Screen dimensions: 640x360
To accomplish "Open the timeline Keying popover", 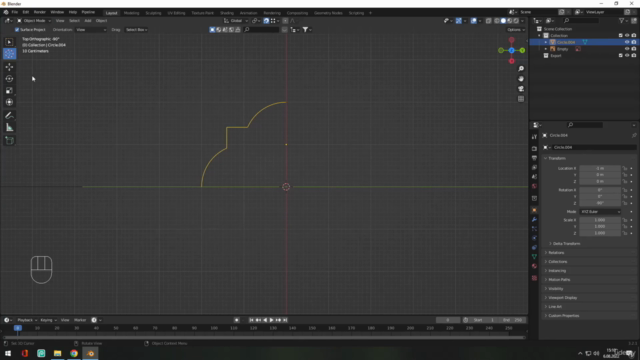I will pyautogui.click(x=48, y=320).
